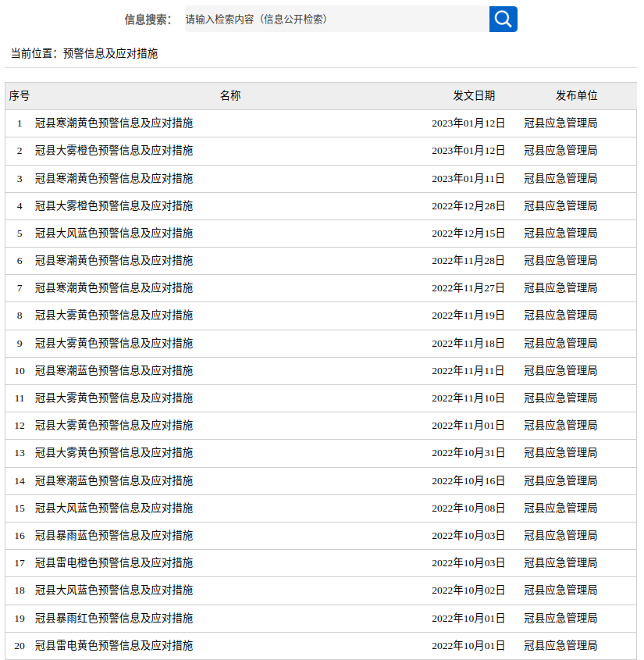Screen dimensions: 644x660
Task: Open row 15 大风蓝色预警 dated 10月08日
Action: (x=114, y=508)
